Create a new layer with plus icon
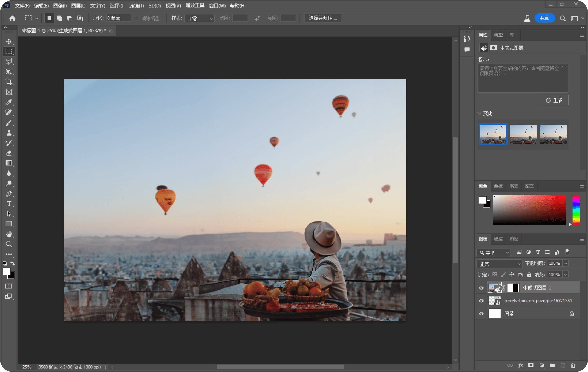The image size is (588, 372). (x=563, y=365)
